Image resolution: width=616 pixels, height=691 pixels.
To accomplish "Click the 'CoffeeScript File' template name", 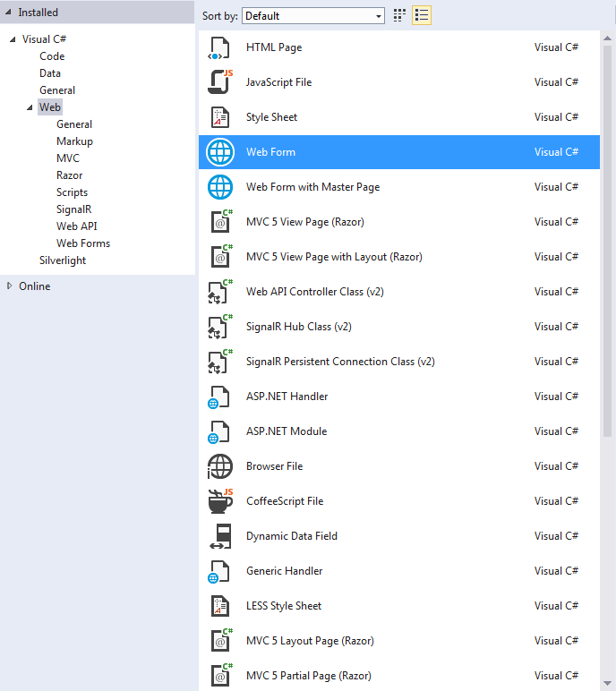I will click(285, 501).
